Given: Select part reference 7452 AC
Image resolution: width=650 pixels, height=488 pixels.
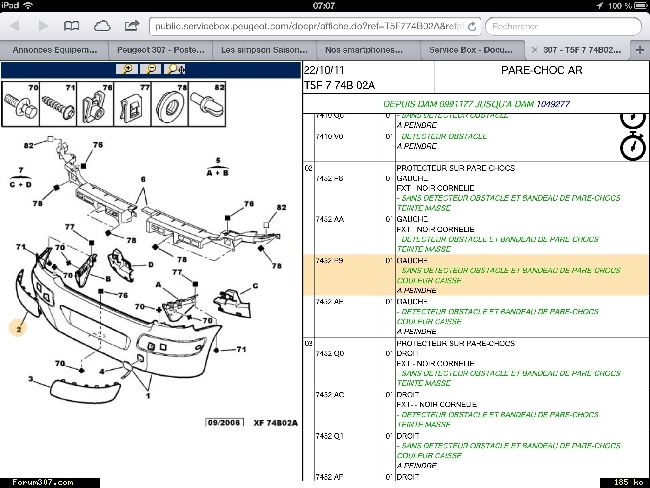Looking at the screenshot, I should coord(330,394).
